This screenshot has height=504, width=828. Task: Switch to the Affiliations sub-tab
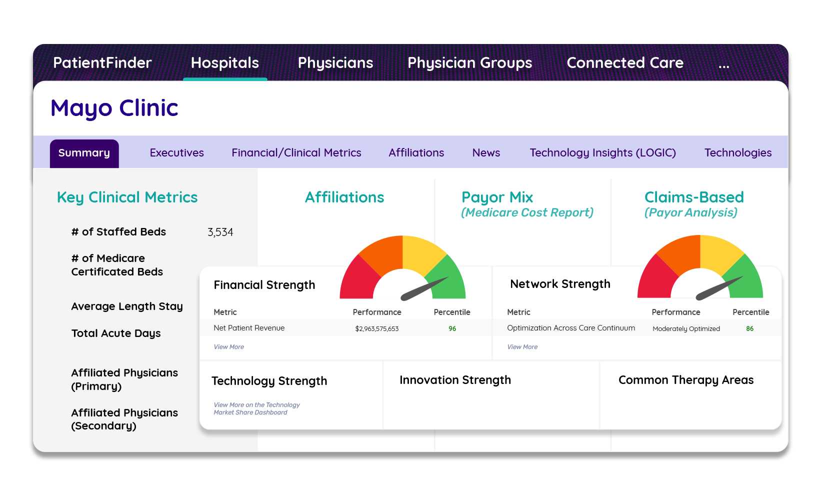416,153
